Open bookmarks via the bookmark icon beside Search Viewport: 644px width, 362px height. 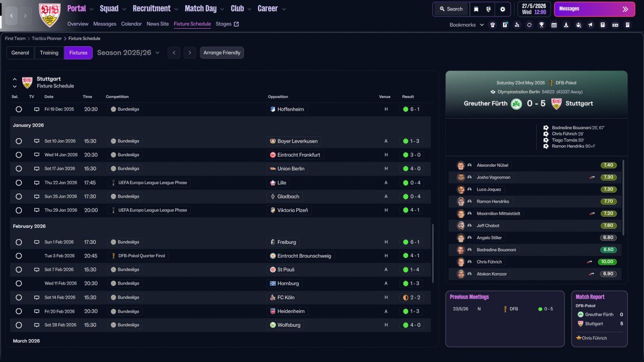pyautogui.click(x=476, y=9)
